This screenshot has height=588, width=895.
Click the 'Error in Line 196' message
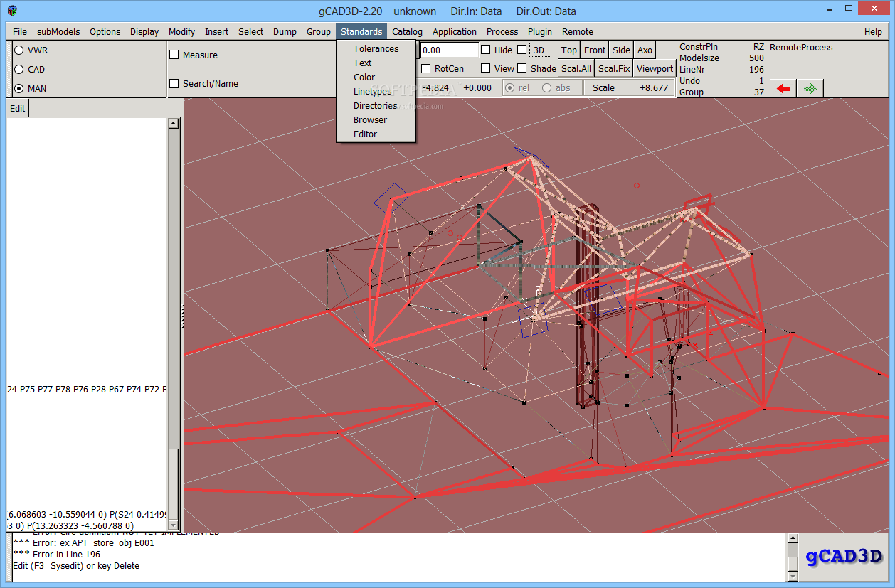[56, 555]
